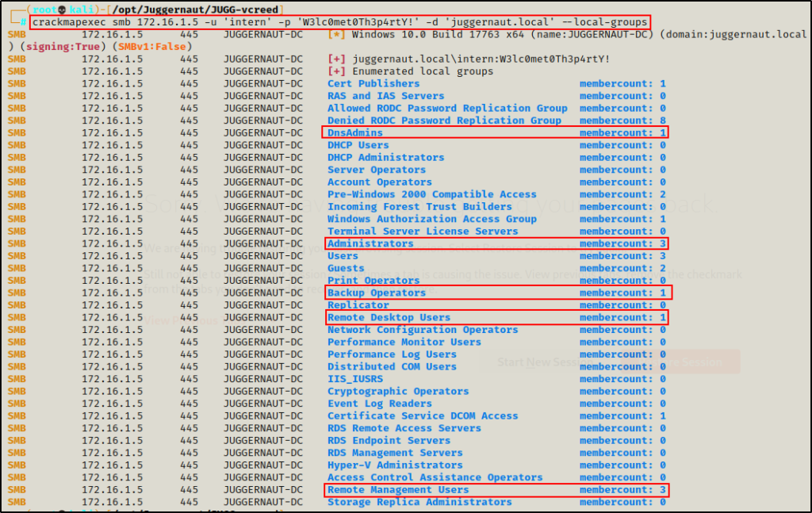Click 'Access Control Assistance Operators' group
This screenshot has width=812, height=513.
pyautogui.click(x=435, y=478)
